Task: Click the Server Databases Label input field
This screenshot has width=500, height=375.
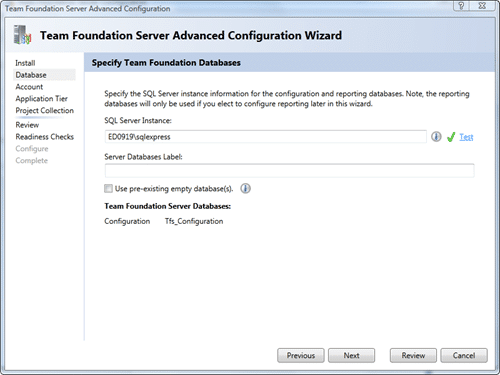Action: pos(289,170)
